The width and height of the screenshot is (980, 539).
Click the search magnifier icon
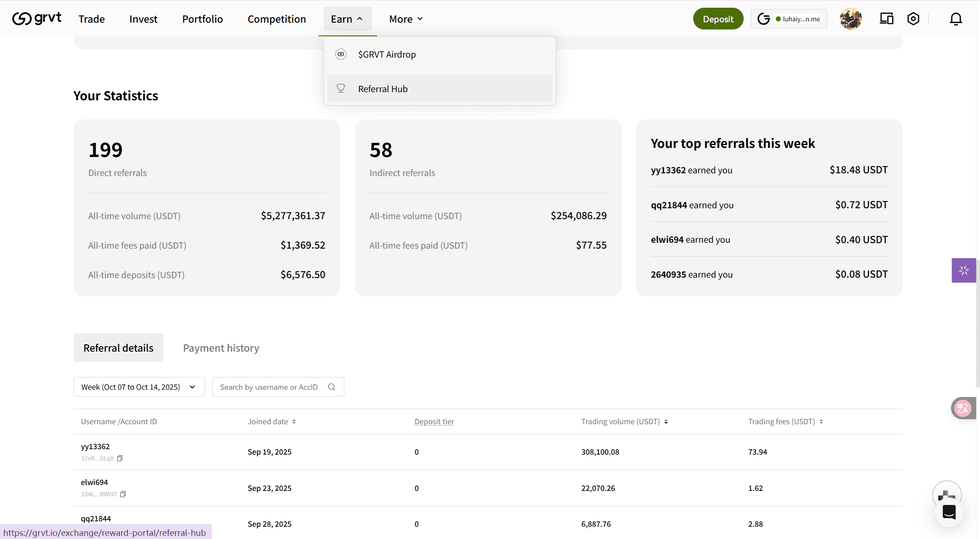[332, 387]
